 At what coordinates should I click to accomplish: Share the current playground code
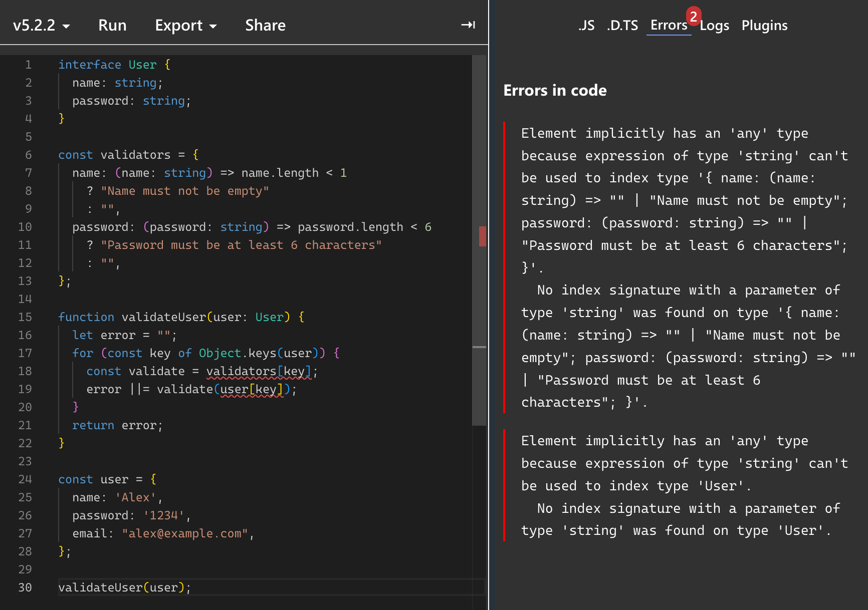(x=265, y=26)
